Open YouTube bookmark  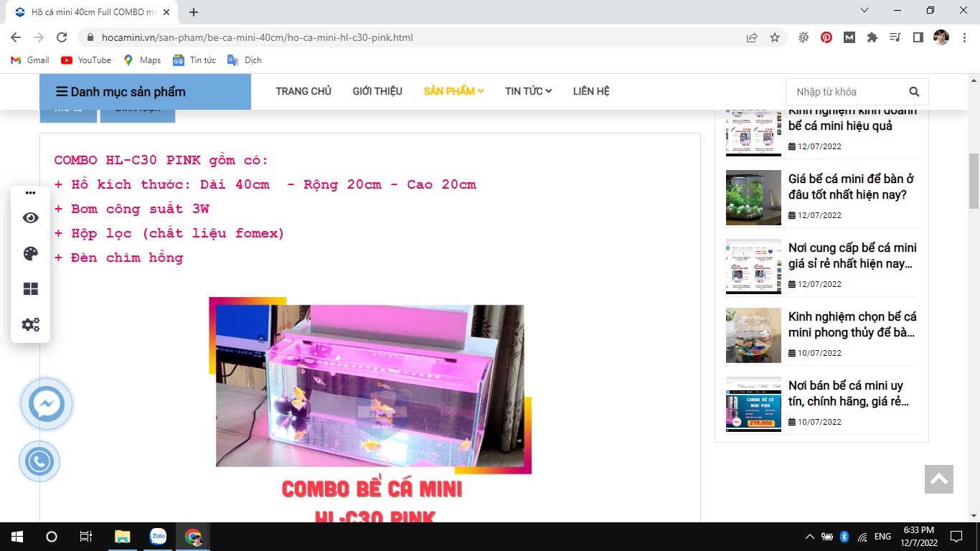point(86,60)
